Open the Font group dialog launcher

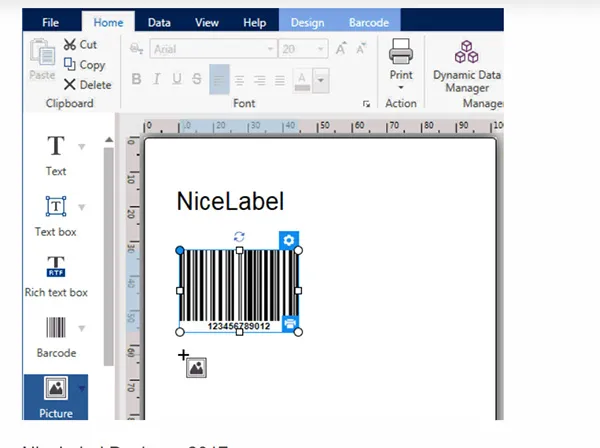(x=366, y=104)
